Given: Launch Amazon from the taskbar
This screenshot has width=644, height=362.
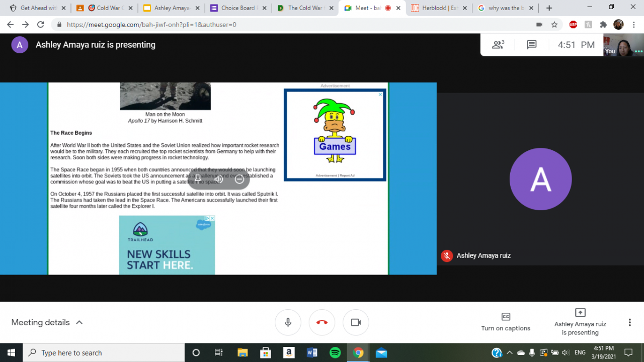Looking at the screenshot, I should (x=289, y=352).
